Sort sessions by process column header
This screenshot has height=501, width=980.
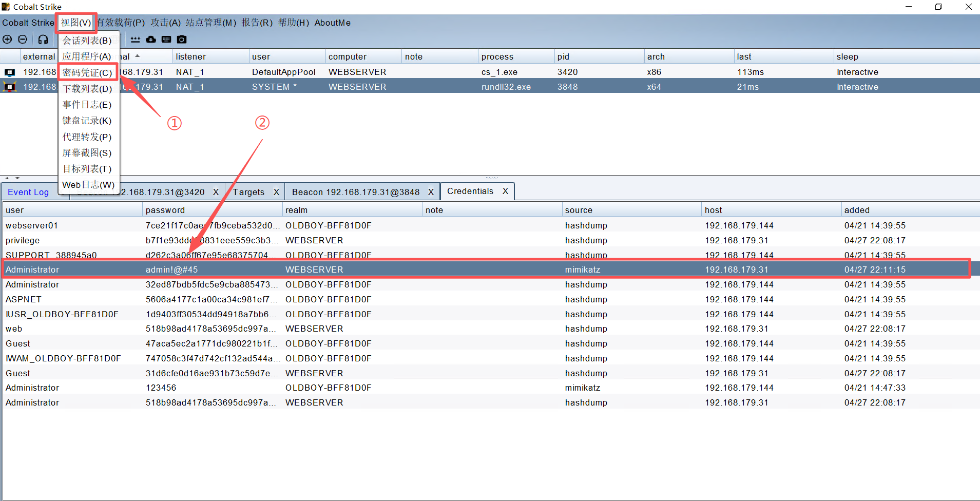(516, 56)
